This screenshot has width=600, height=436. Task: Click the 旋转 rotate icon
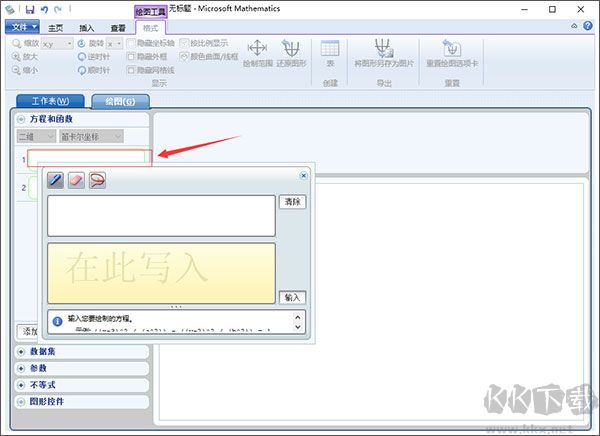82,43
